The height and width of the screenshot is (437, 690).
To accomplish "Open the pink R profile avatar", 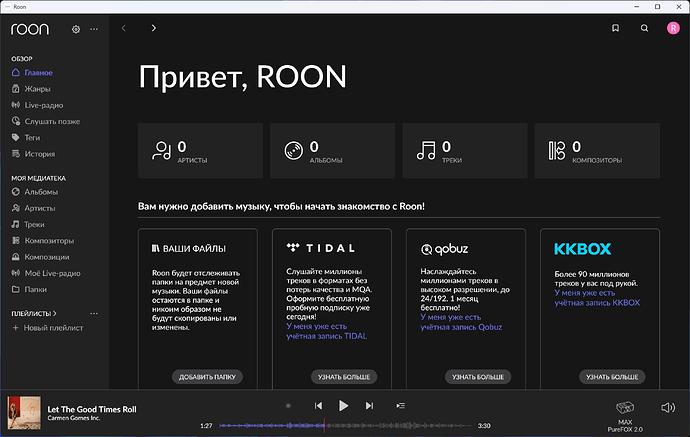I will pyautogui.click(x=673, y=28).
